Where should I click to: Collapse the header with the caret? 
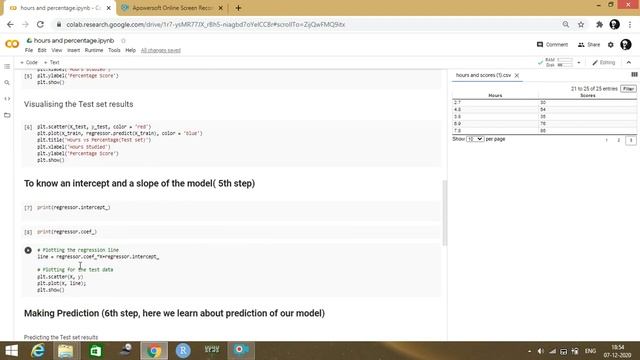pyautogui.click(x=629, y=62)
